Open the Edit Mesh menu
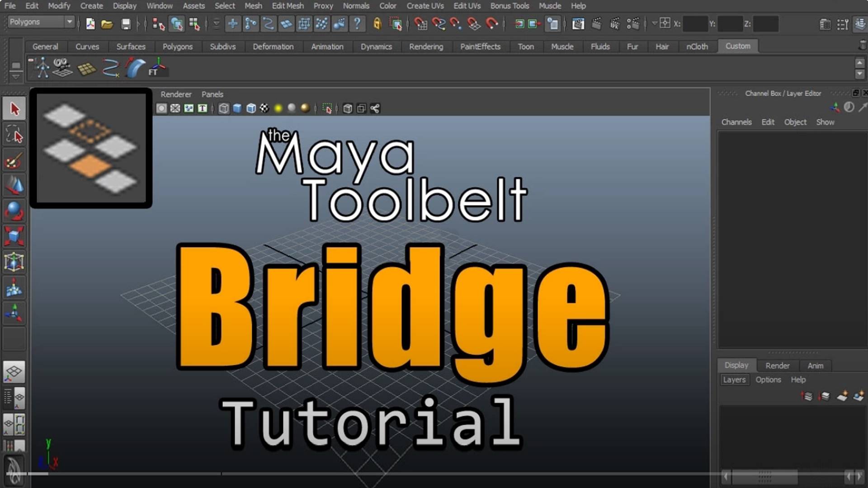 point(288,6)
